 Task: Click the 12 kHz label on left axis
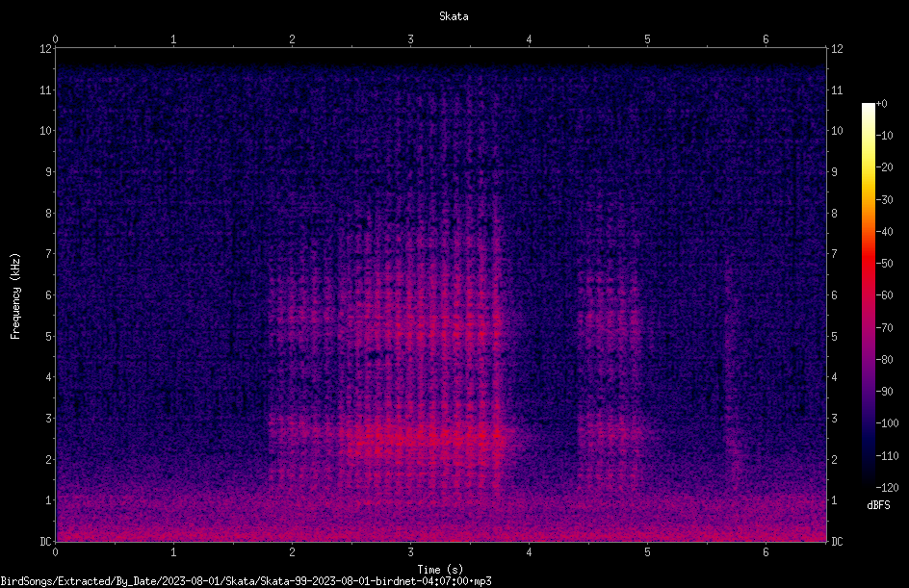pyautogui.click(x=46, y=49)
